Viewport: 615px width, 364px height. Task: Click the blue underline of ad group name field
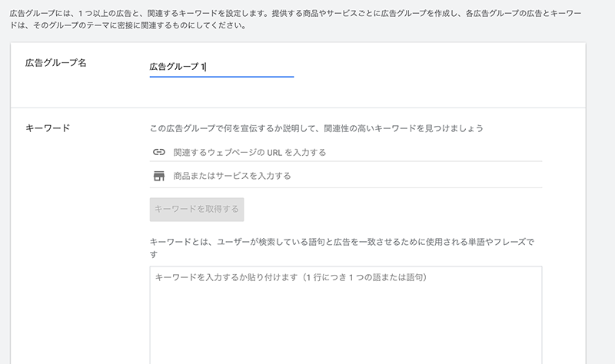(221, 77)
